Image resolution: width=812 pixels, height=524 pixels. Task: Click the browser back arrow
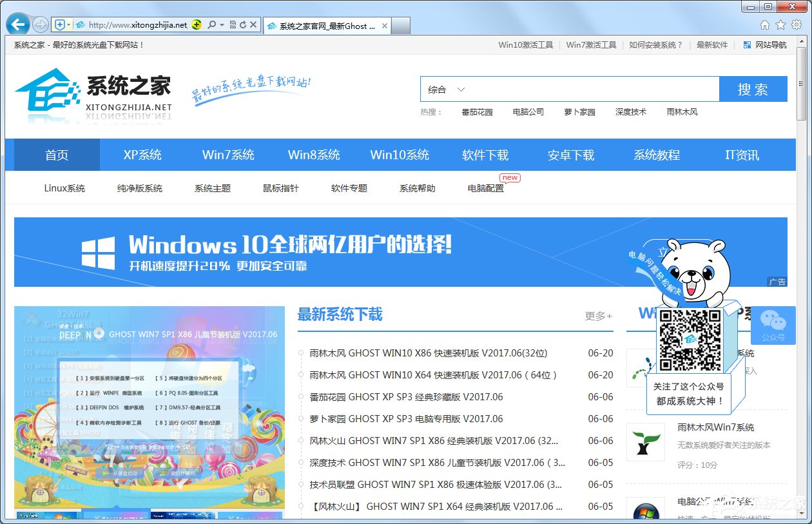point(17,24)
